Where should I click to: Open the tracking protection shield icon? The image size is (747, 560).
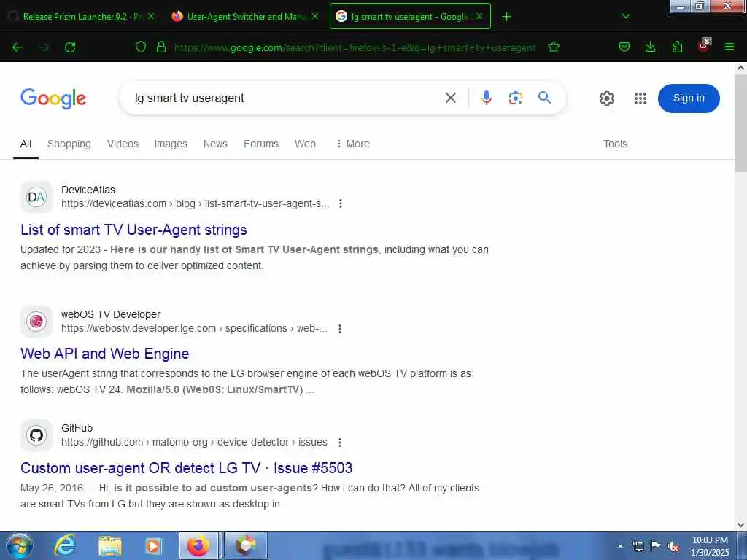click(x=141, y=47)
